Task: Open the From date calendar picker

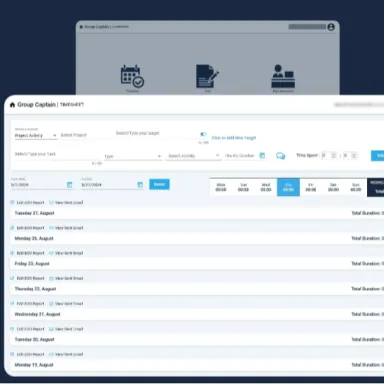Action: click(x=69, y=185)
